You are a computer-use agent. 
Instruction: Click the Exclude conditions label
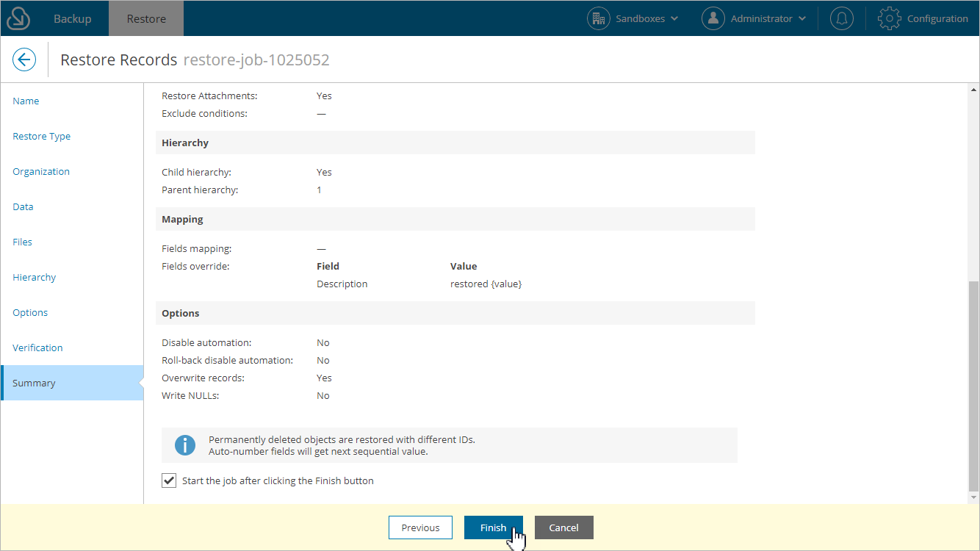pos(204,113)
